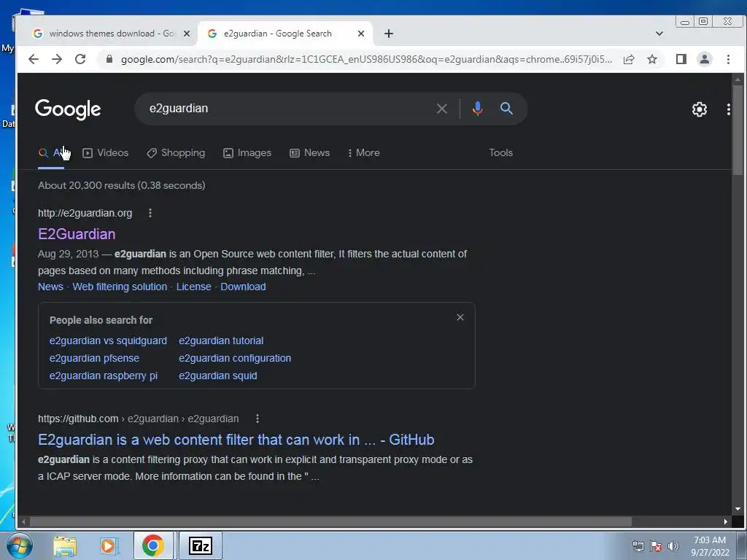The image size is (747, 560).
Task: Open Windows Explorer from taskbar
Action: click(x=65, y=546)
